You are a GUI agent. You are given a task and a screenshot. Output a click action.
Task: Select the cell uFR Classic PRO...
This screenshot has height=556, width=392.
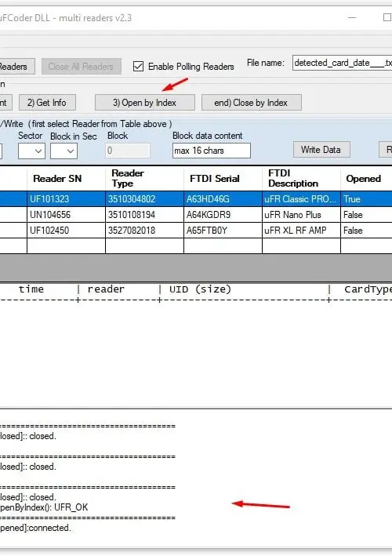tap(301, 199)
